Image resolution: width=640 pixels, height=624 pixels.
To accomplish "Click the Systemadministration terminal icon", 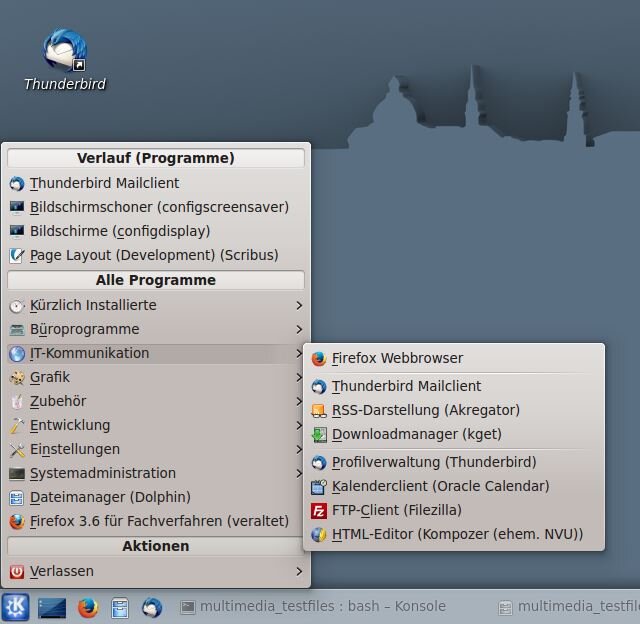I will click(x=17, y=474).
